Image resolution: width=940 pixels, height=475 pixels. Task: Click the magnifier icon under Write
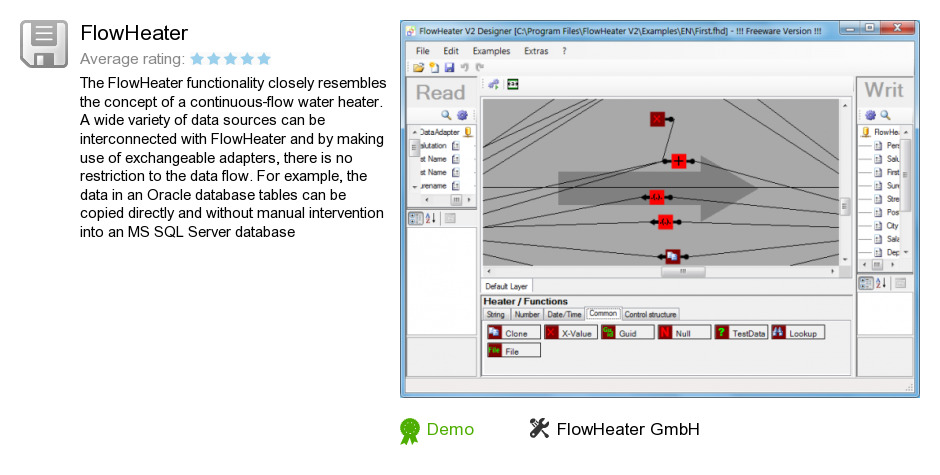tap(885, 115)
